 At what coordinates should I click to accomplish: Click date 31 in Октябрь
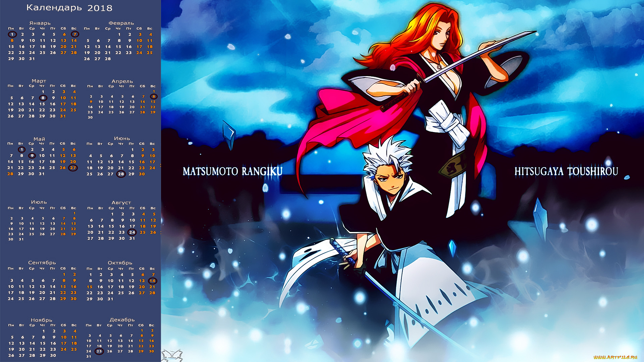[x=110, y=299]
